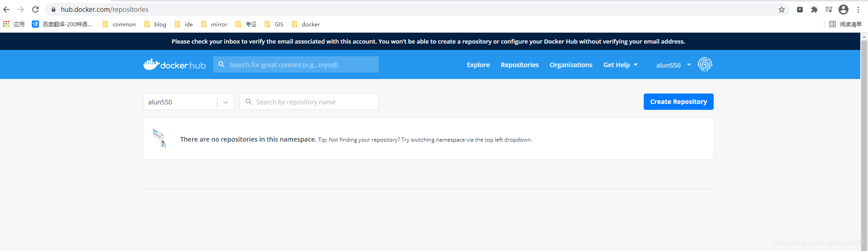Click the Create Repository button

(x=679, y=102)
